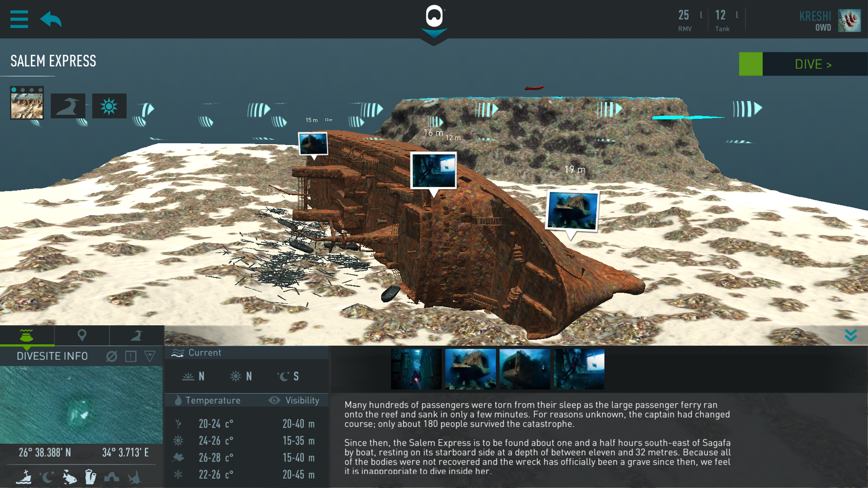Collapse the info panel with double chevron
Viewport: 868px width, 488px height.
point(851,335)
